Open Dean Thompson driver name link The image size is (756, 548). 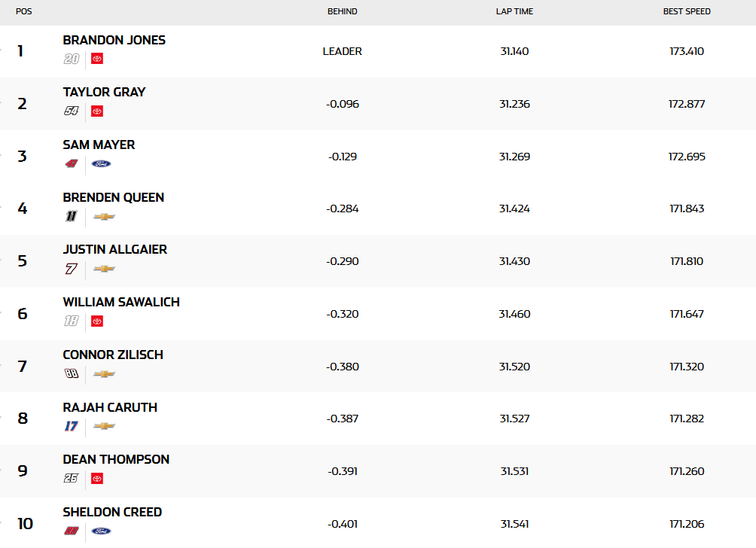pos(116,459)
